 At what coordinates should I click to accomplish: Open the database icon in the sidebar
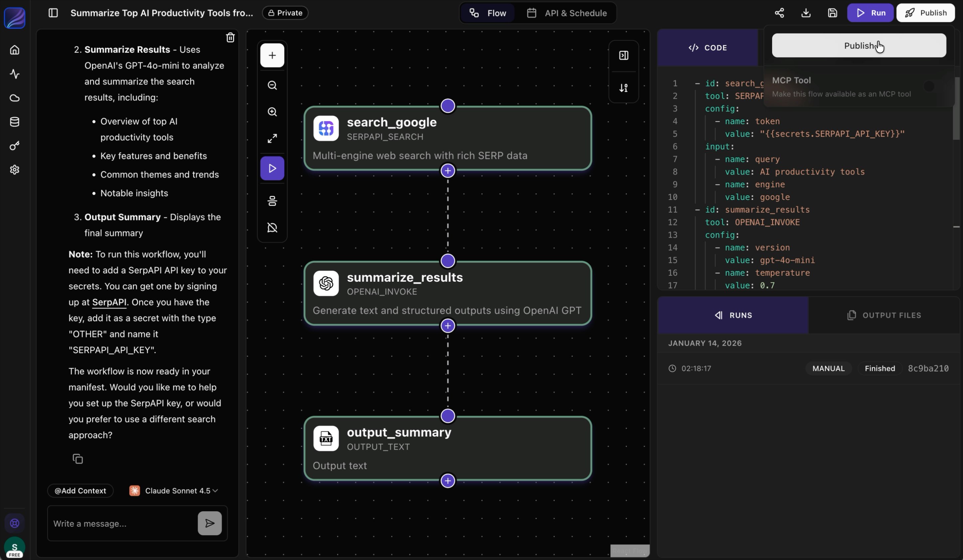(15, 122)
